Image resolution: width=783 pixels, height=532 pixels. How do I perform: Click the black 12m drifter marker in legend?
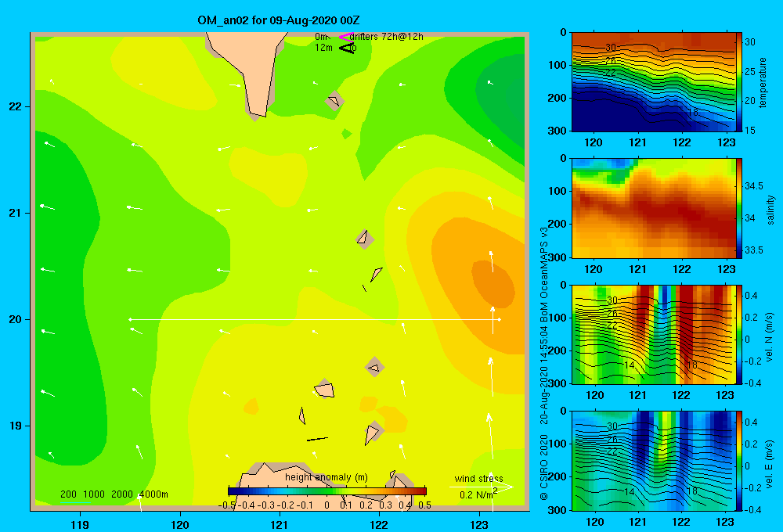click(x=347, y=48)
